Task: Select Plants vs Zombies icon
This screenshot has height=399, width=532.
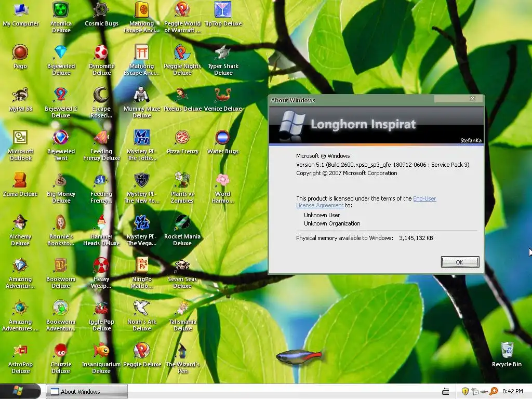Action: click(182, 188)
